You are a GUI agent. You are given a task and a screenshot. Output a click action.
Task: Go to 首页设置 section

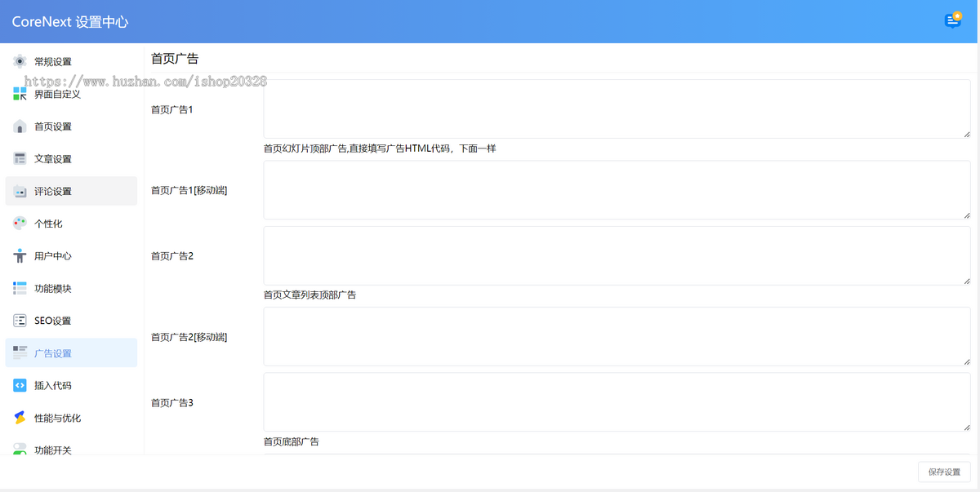(71, 126)
